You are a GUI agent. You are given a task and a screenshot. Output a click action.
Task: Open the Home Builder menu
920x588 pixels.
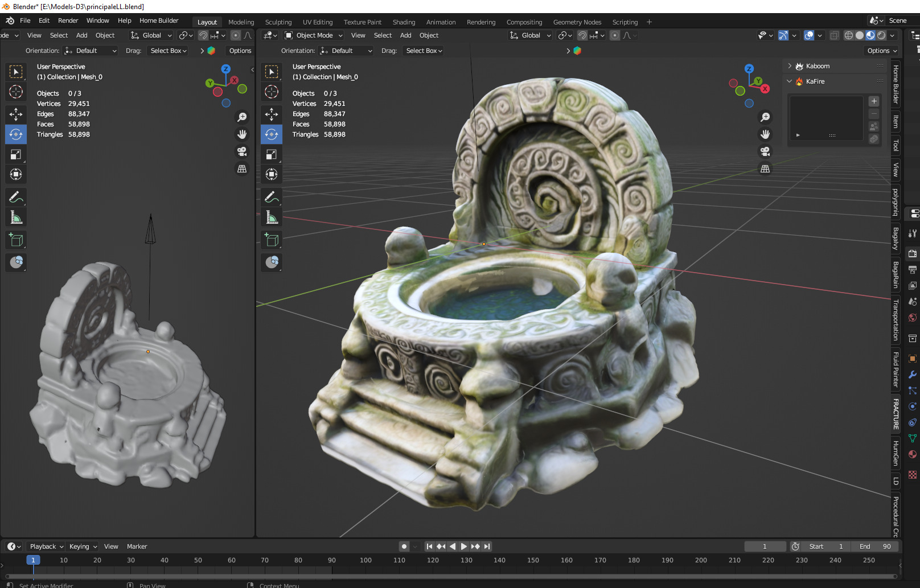pos(159,20)
